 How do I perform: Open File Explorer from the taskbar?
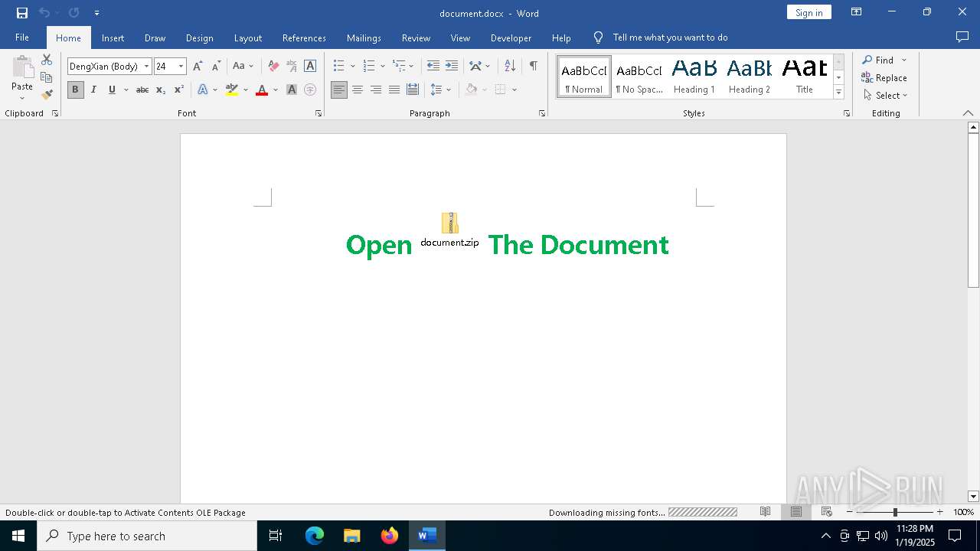pos(352,536)
